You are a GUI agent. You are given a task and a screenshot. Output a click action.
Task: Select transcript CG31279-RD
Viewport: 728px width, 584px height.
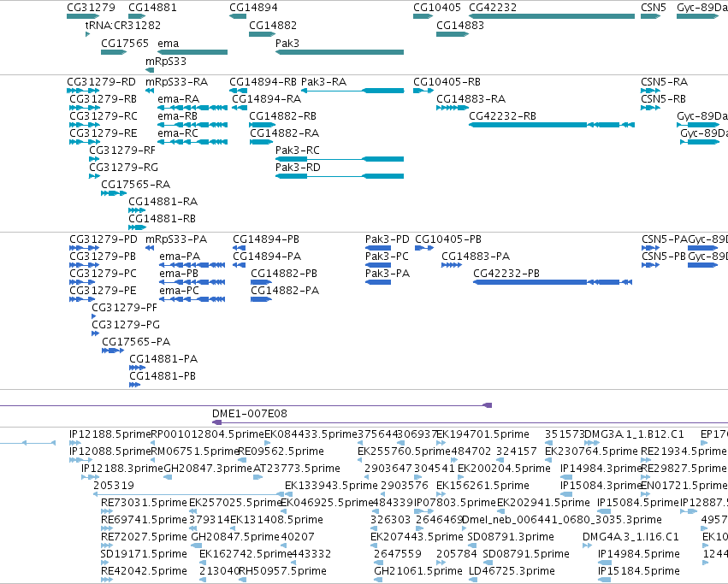(101, 82)
